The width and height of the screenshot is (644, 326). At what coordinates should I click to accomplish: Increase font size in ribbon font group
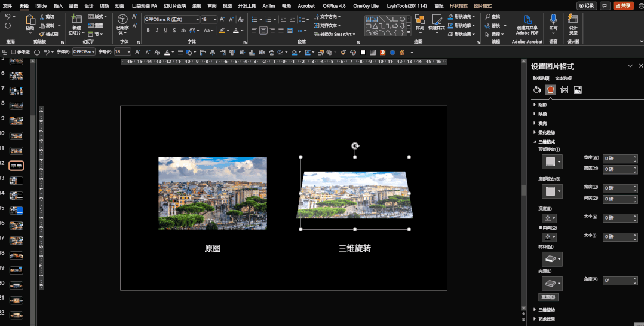[x=222, y=19]
